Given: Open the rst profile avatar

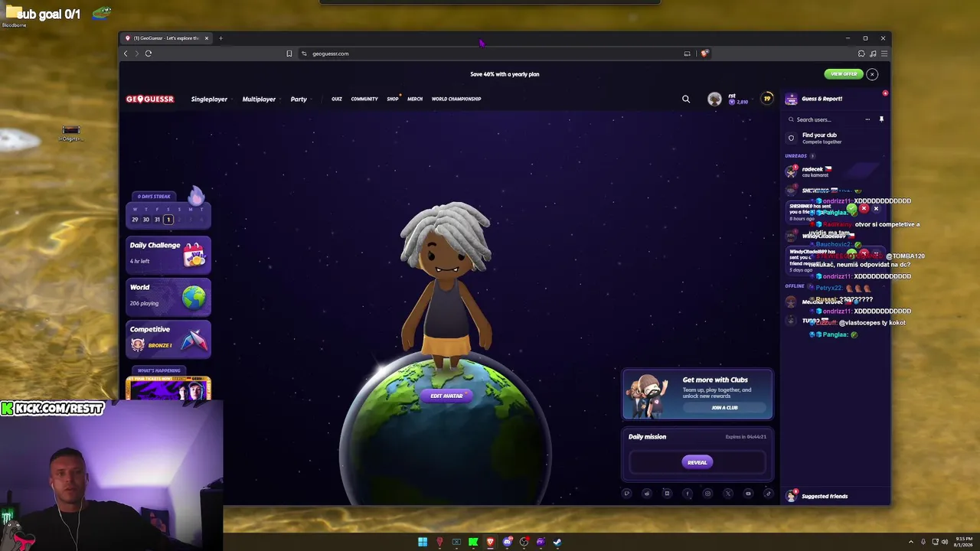Looking at the screenshot, I should click(714, 99).
